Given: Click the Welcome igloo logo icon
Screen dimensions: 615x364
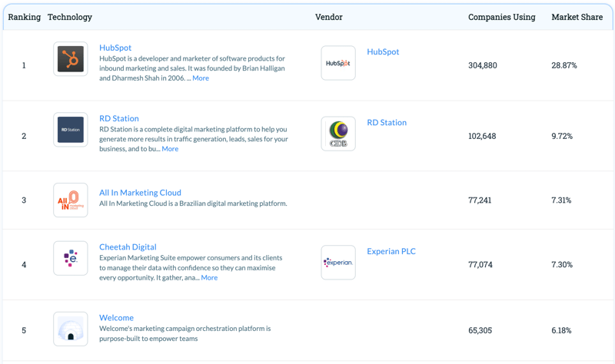Looking at the screenshot, I should tap(71, 329).
